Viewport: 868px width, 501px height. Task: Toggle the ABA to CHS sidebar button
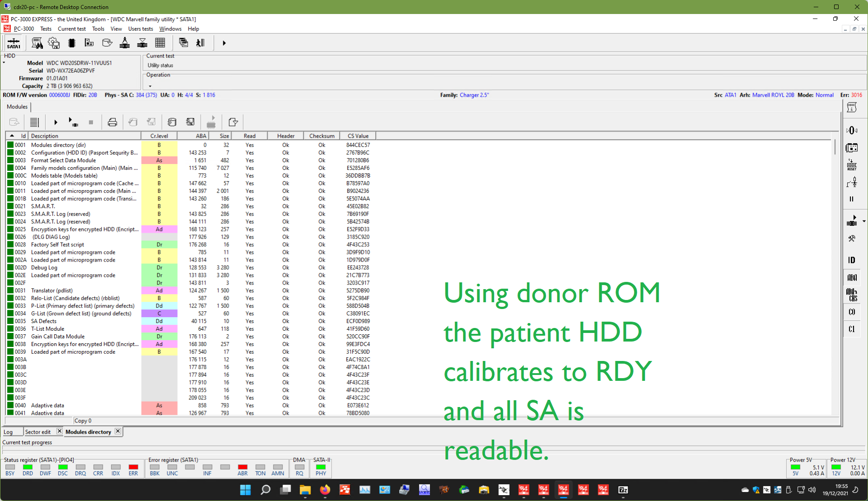point(852,295)
